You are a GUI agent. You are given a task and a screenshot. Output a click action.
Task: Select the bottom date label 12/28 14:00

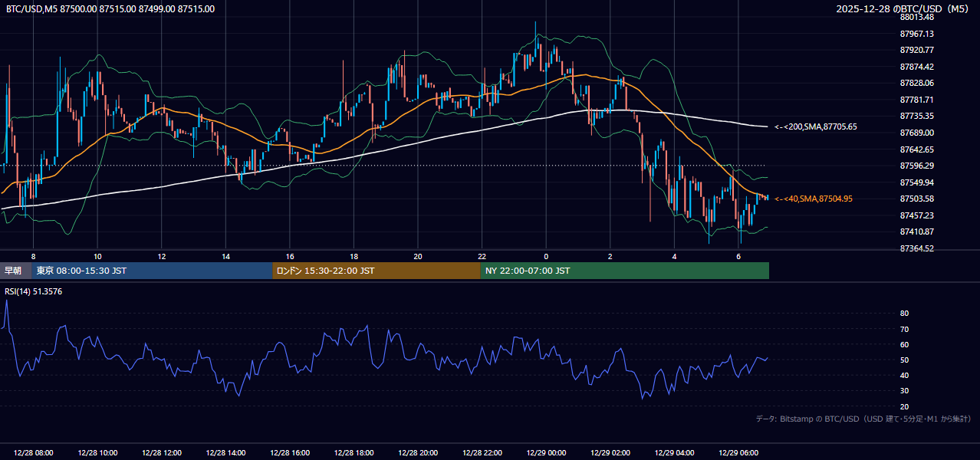[x=226, y=453]
